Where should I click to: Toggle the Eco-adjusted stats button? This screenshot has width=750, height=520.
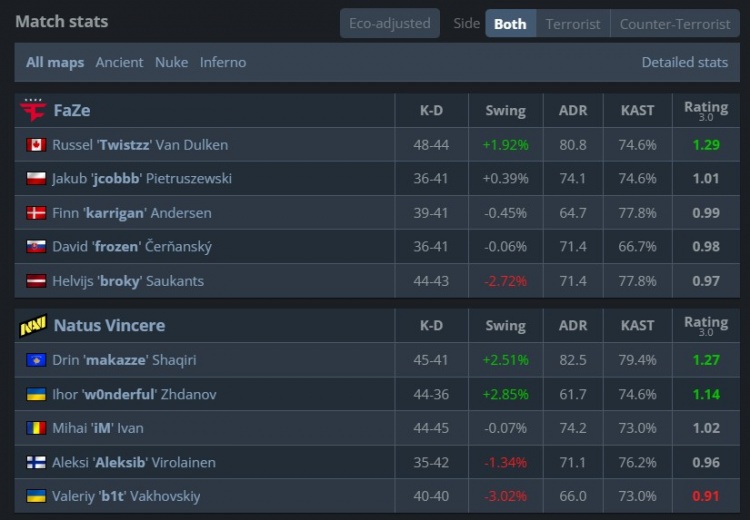click(389, 23)
